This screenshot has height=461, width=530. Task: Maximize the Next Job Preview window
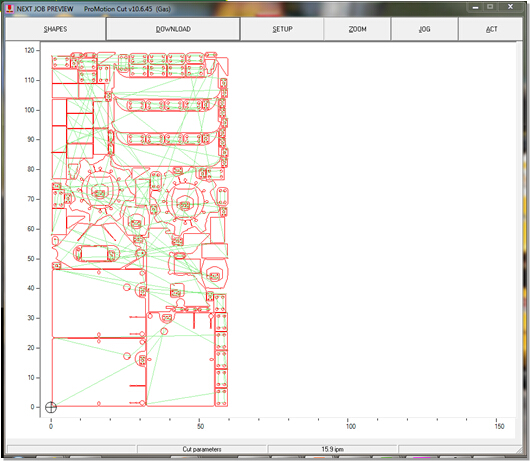pos(490,7)
